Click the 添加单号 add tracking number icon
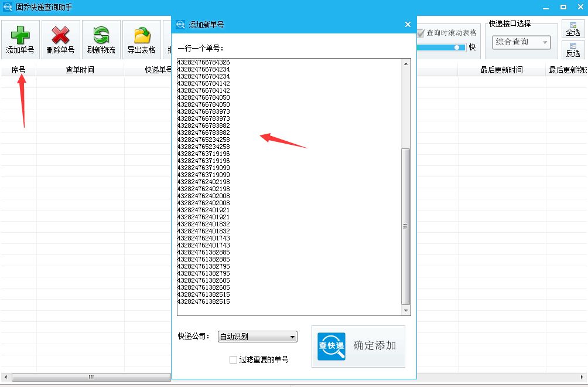Screen dimensions: 588x387 click(20, 35)
